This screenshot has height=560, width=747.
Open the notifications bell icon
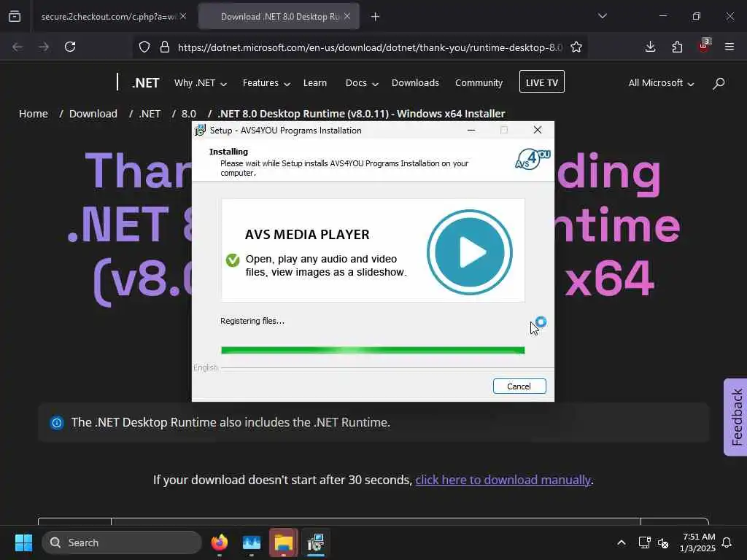coord(727,542)
